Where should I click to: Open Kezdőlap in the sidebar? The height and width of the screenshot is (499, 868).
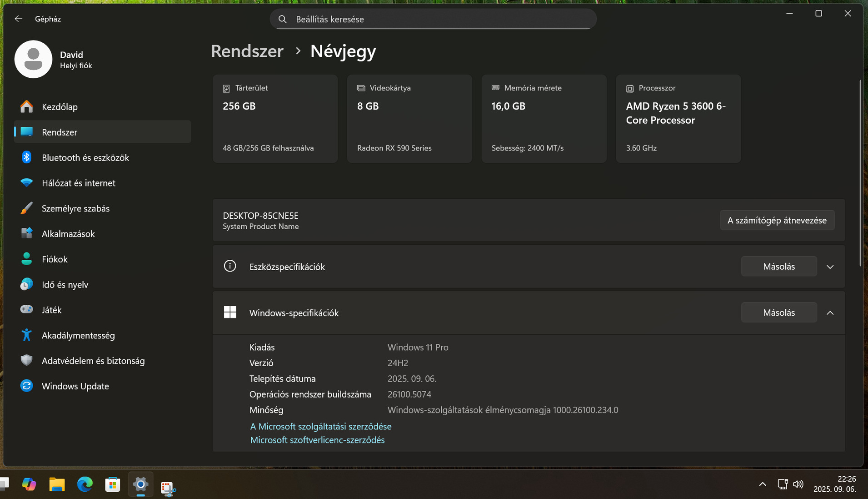point(102,106)
